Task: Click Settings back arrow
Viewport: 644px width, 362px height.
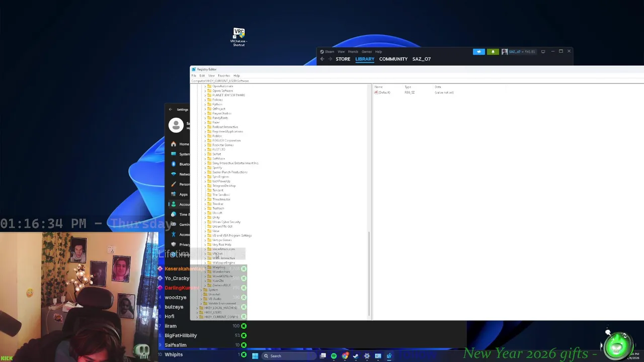Action: (170, 109)
